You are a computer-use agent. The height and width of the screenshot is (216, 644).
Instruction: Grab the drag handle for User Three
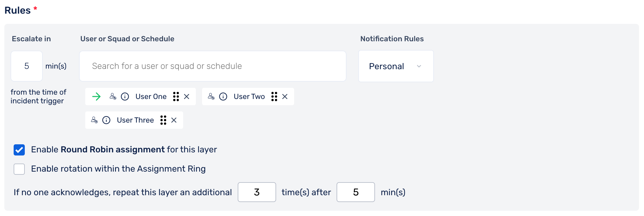click(x=163, y=120)
